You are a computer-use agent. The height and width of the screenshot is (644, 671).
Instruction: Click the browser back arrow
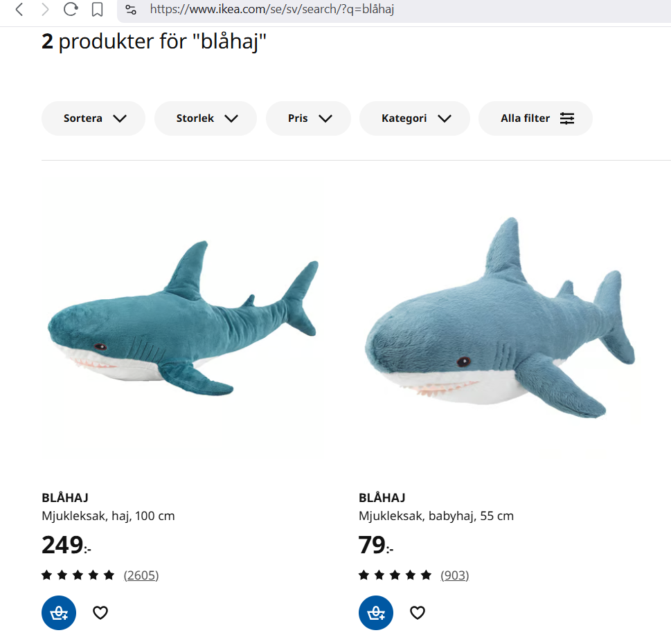[19, 10]
